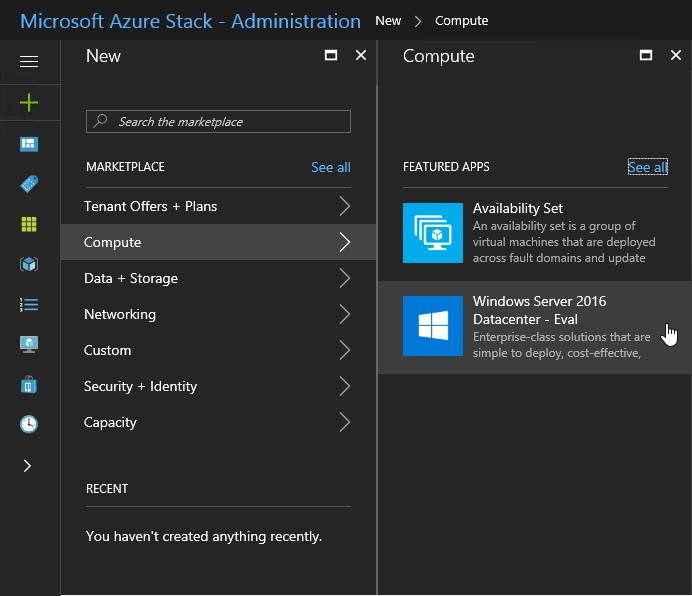Maximize the New blade
This screenshot has width=692, height=596.
point(331,55)
